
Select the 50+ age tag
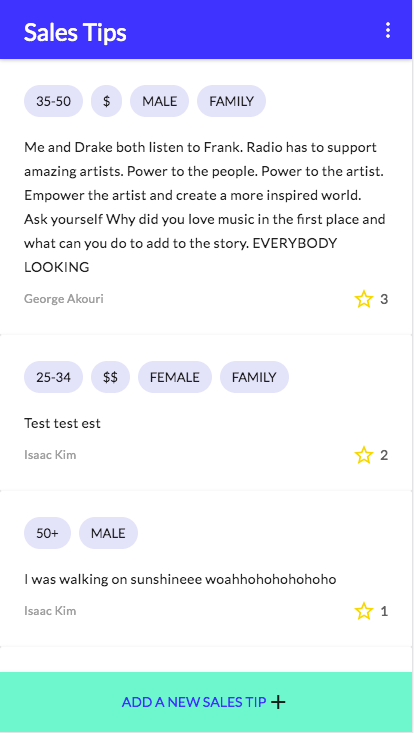click(47, 533)
